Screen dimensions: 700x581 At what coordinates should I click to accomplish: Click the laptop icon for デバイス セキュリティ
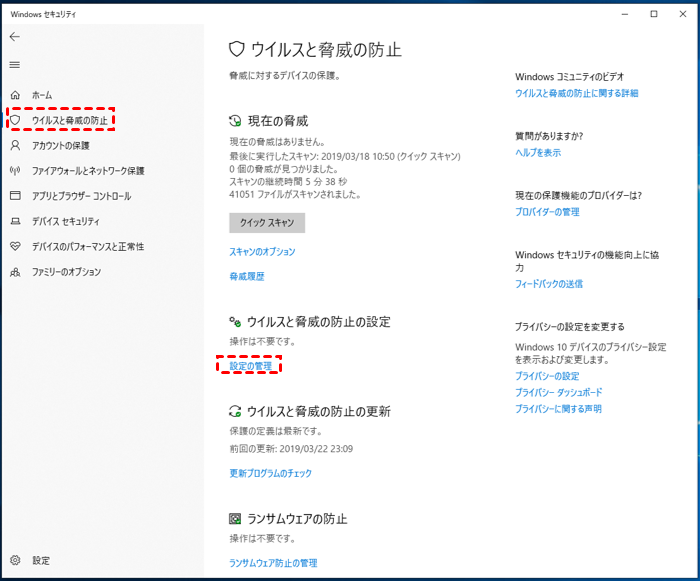pos(15,221)
